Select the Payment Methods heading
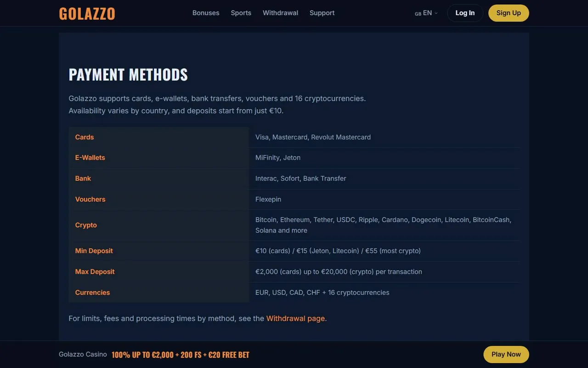The width and height of the screenshot is (588, 368). 128,75
